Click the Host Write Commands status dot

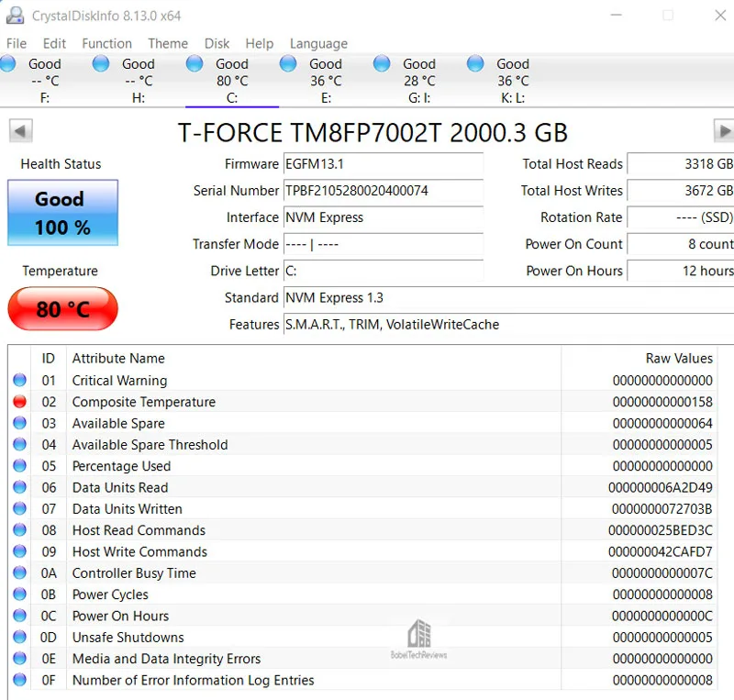tap(19, 551)
